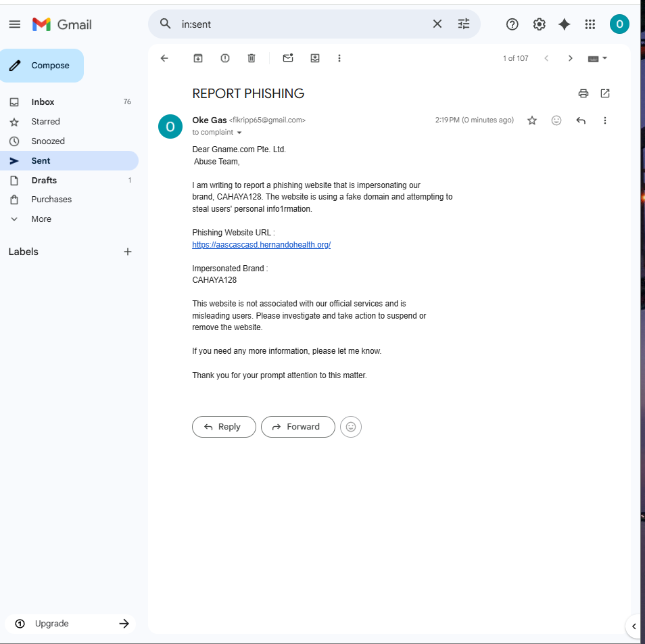
Task: Click sender avatar for Oke Gas
Action: pyautogui.click(x=170, y=127)
